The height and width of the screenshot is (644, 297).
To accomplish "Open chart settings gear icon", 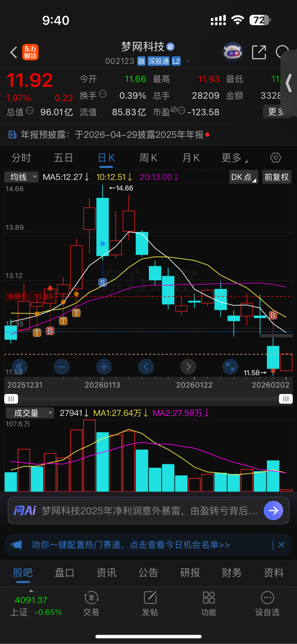I will point(275,158).
